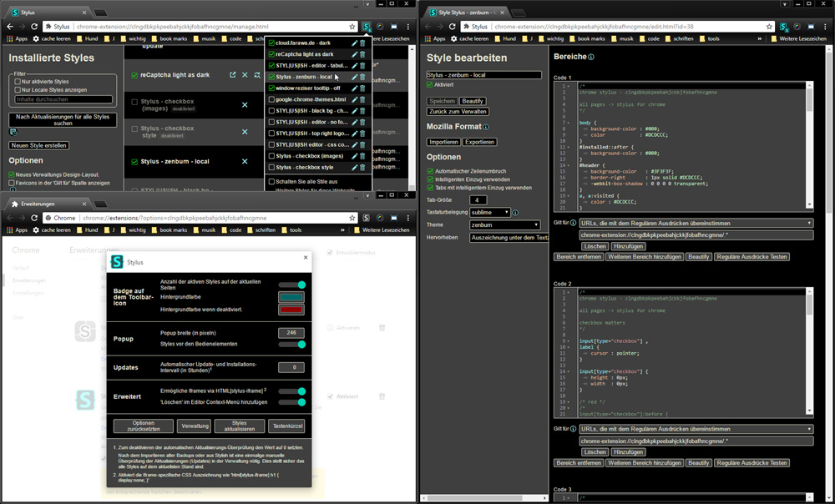Deactivate "Stylus - checkbox (images)" via its X icon
Viewport: 835px width, 504px height.
tap(245, 105)
